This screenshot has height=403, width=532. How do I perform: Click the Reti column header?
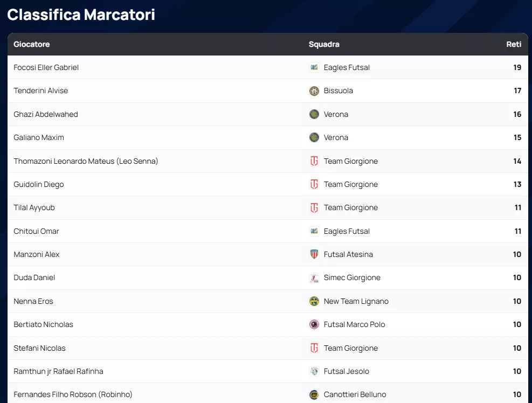click(514, 44)
